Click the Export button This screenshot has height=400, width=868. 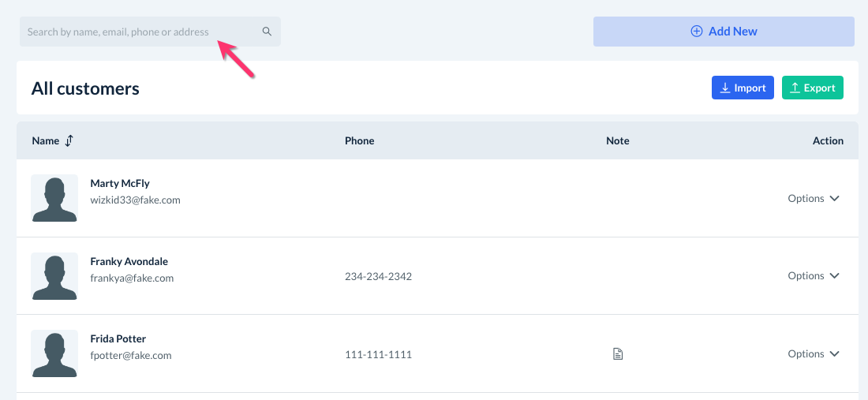(x=812, y=88)
